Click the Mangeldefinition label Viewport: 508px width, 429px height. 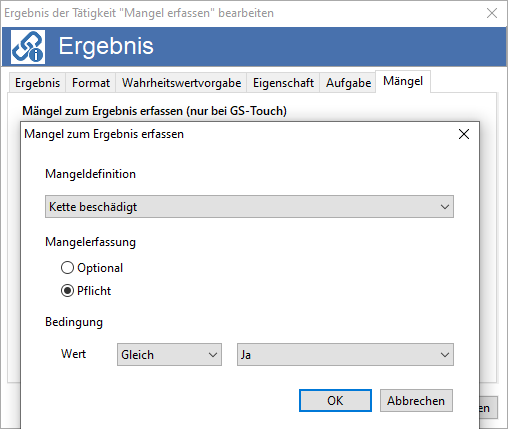90,174
